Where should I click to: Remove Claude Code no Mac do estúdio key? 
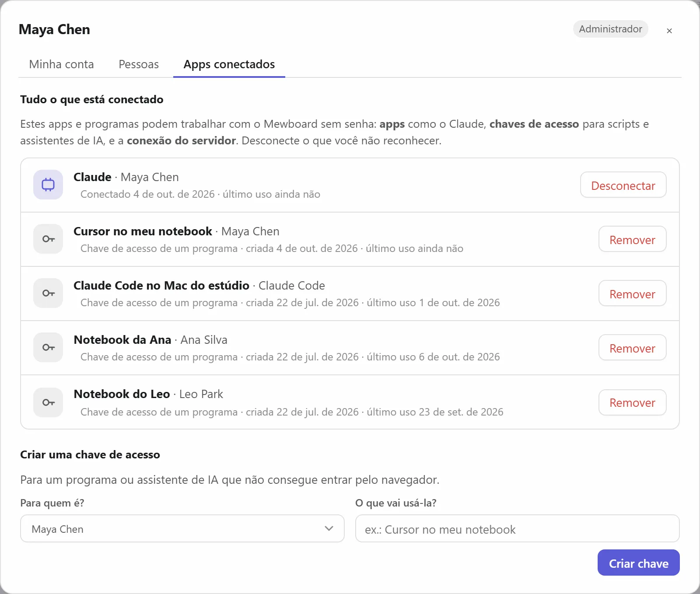pos(632,294)
